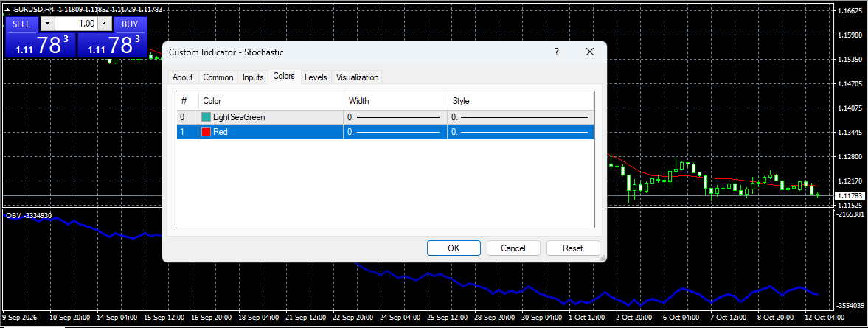Screen dimensions: 868x328
Task: Click the Custom Indicator - Stochastic title
Action: [226, 52]
